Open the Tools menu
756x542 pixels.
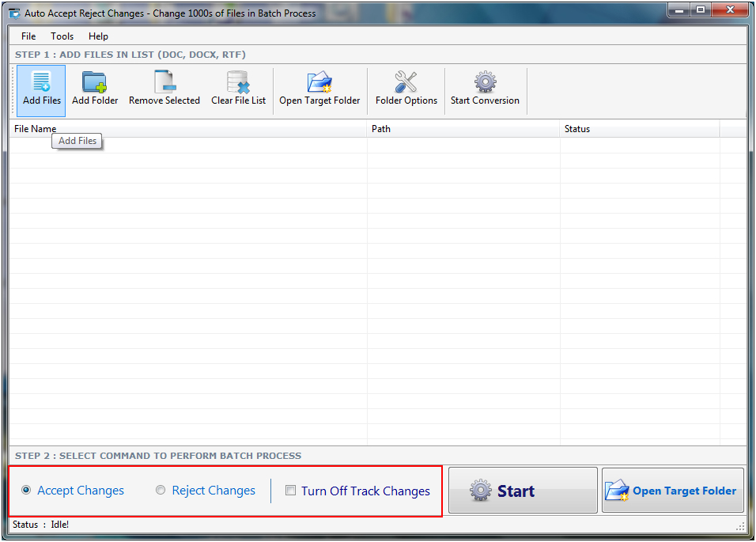click(x=62, y=36)
